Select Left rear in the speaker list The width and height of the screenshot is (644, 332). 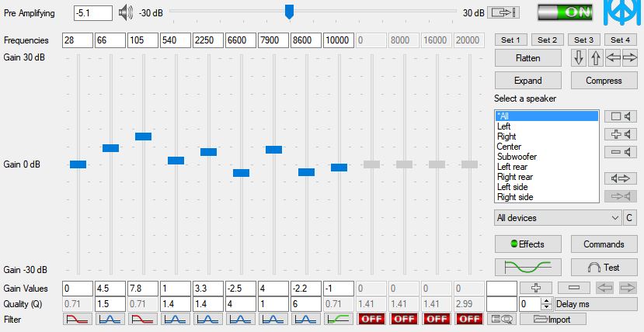click(x=513, y=167)
